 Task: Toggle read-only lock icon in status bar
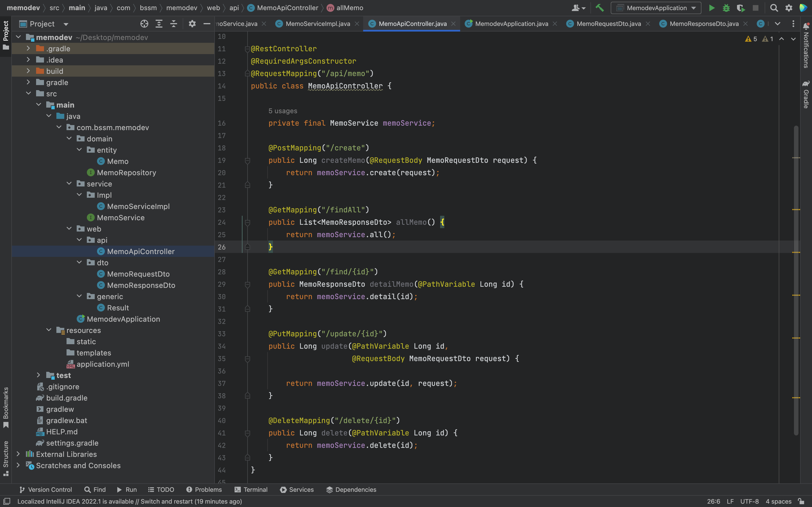tap(801, 501)
